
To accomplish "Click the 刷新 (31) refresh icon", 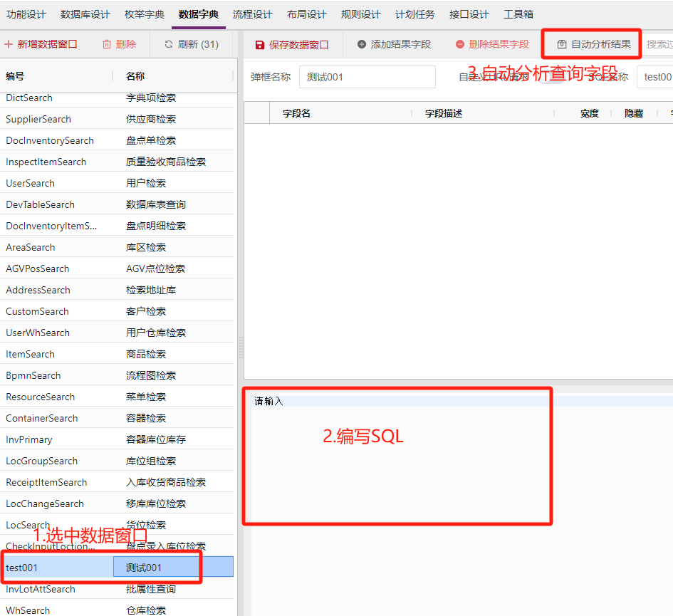I will click(x=169, y=44).
